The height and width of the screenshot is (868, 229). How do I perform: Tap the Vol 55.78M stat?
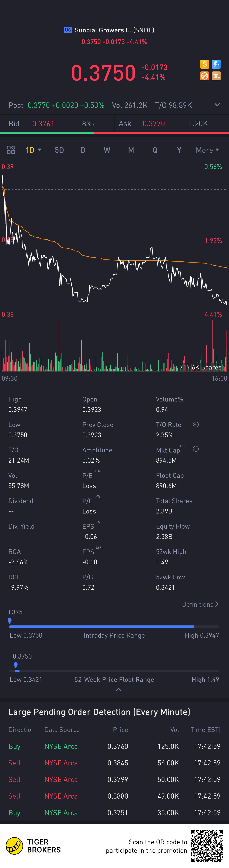click(x=19, y=481)
